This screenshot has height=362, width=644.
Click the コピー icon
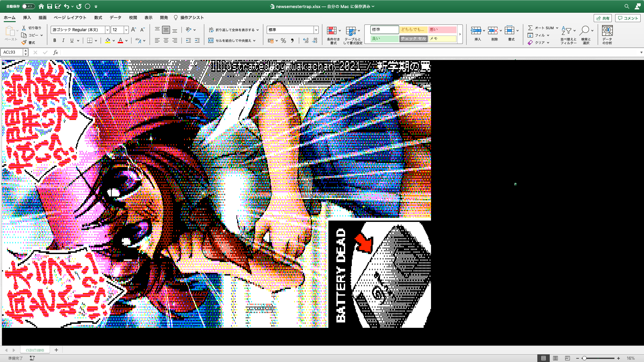click(24, 35)
